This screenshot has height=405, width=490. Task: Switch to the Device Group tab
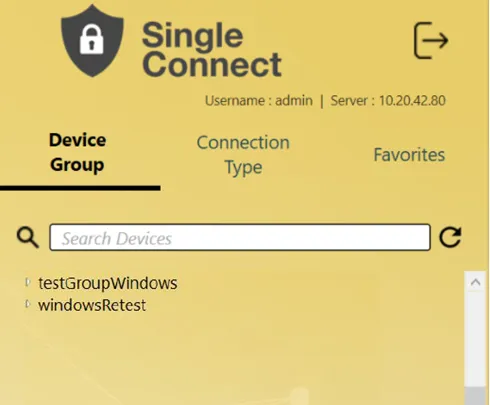click(x=78, y=153)
